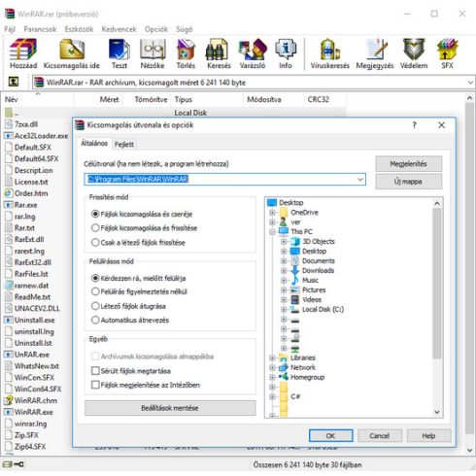Select Felülírás figyelmeztetés nélkül radio
Screen dimensions: 476x476
(x=95, y=291)
